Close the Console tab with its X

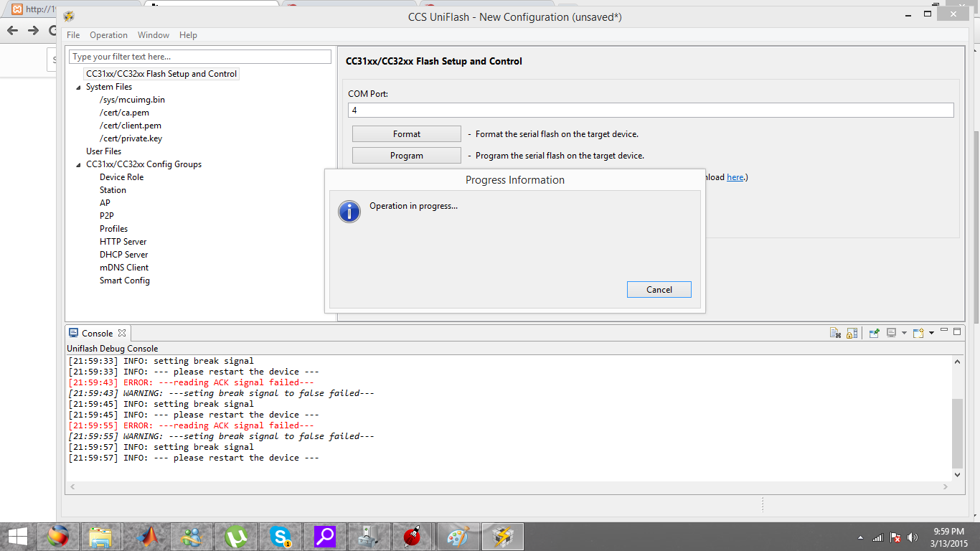(122, 333)
